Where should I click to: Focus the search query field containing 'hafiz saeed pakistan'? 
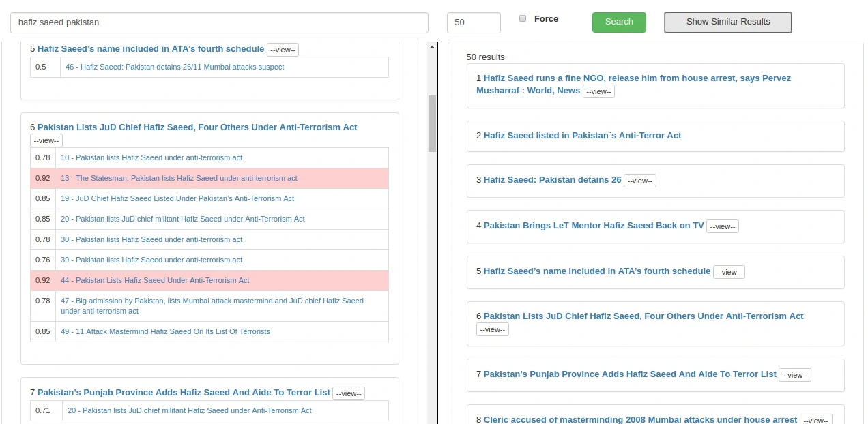219,22
